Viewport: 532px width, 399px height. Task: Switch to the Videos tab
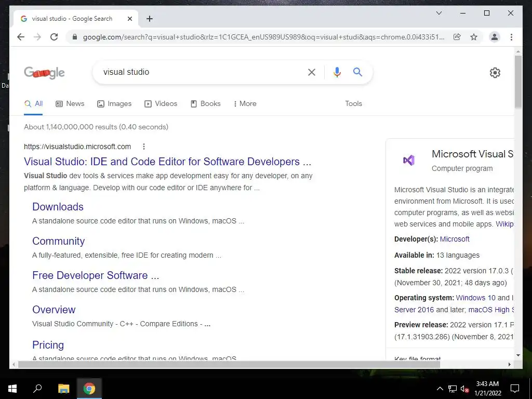click(x=161, y=104)
